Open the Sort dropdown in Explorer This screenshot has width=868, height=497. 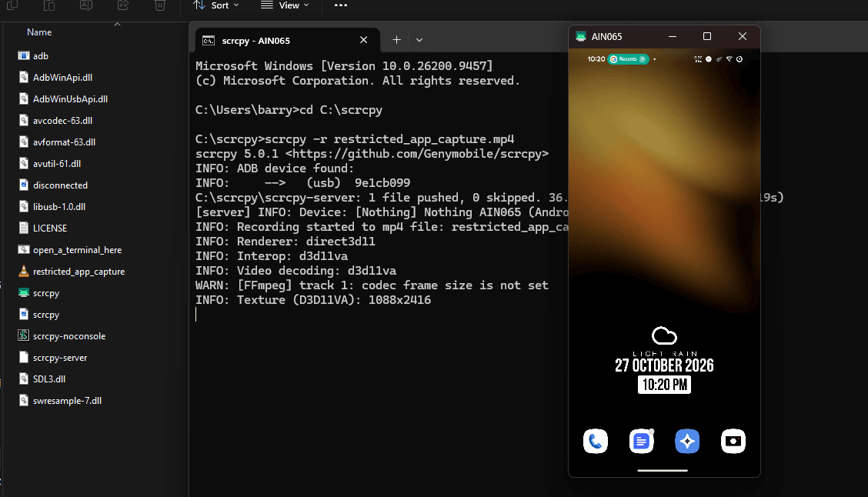216,5
